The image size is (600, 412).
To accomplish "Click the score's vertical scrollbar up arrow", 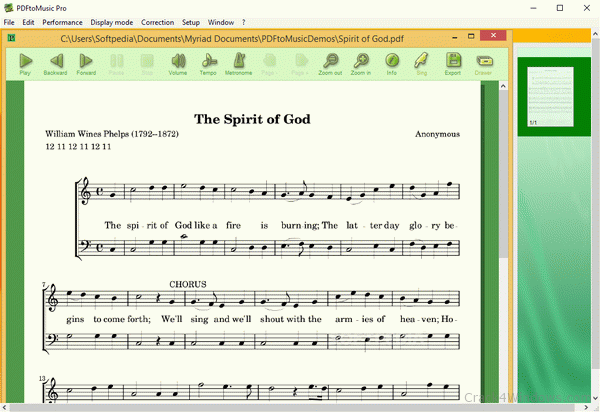I will 503,86.
